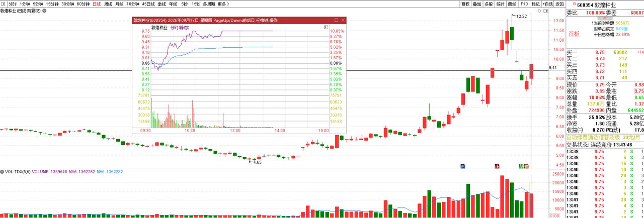Click the R margin-trading badge beside 600354
The height and width of the screenshot is (218, 644).
pyautogui.click(x=575, y=5)
